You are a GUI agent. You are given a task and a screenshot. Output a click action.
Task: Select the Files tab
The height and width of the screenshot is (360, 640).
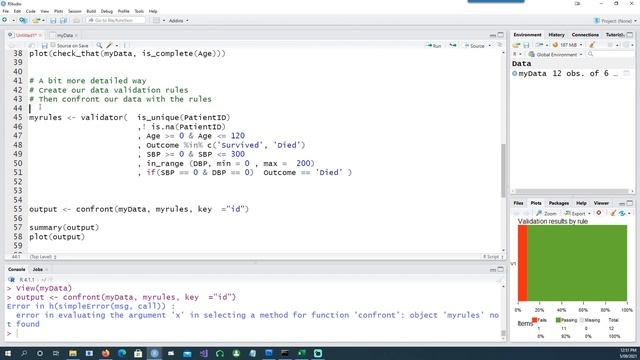point(518,203)
